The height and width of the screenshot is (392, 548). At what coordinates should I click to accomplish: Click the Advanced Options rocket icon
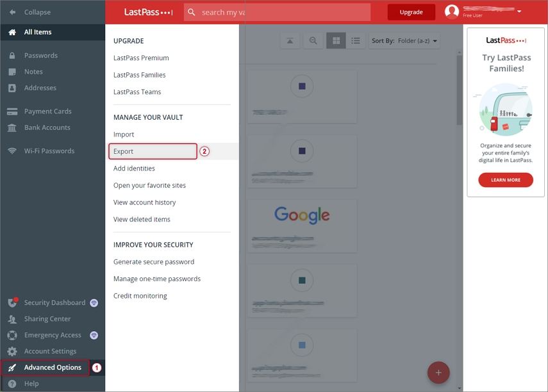tap(12, 368)
